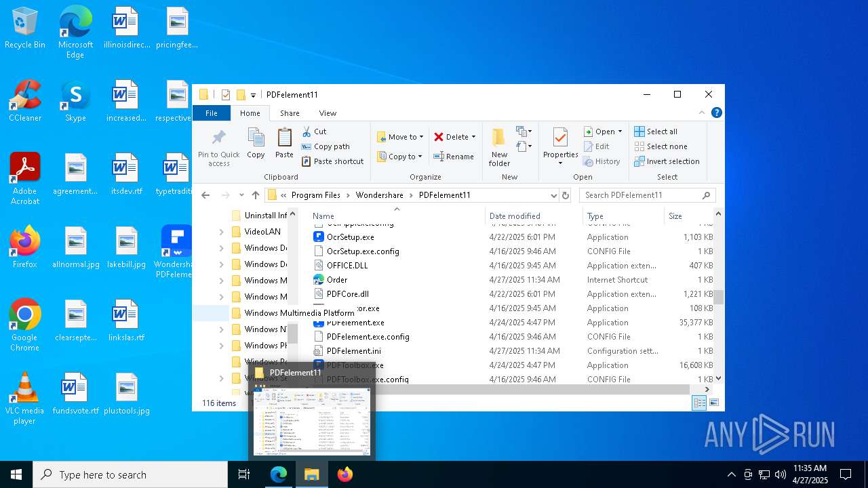Select the PDFelement.ini file
868x488 pixels.
(x=354, y=351)
